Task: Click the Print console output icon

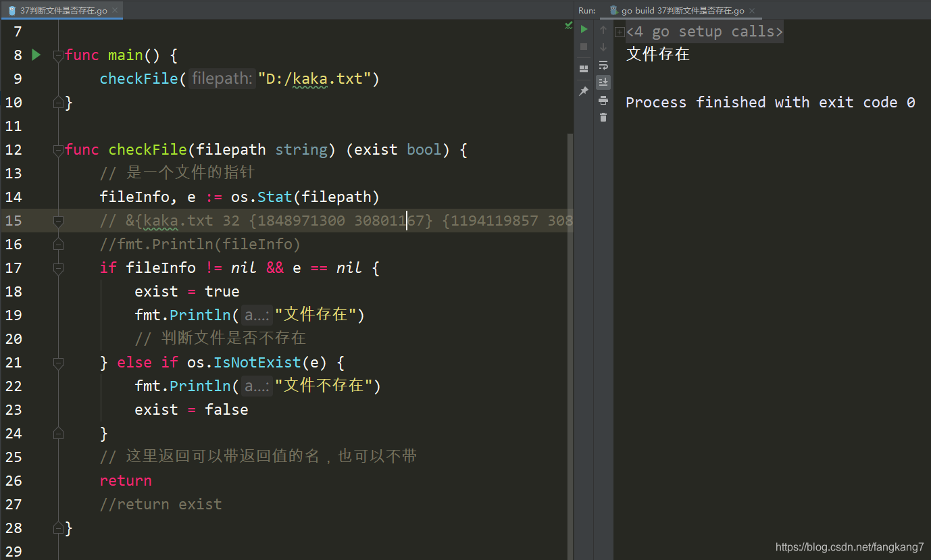Action: click(603, 100)
